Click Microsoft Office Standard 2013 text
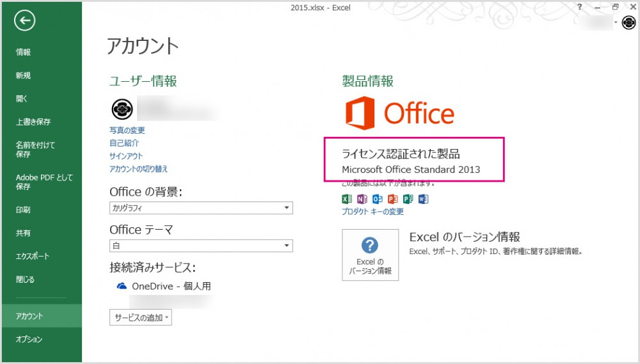 click(411, 170)
